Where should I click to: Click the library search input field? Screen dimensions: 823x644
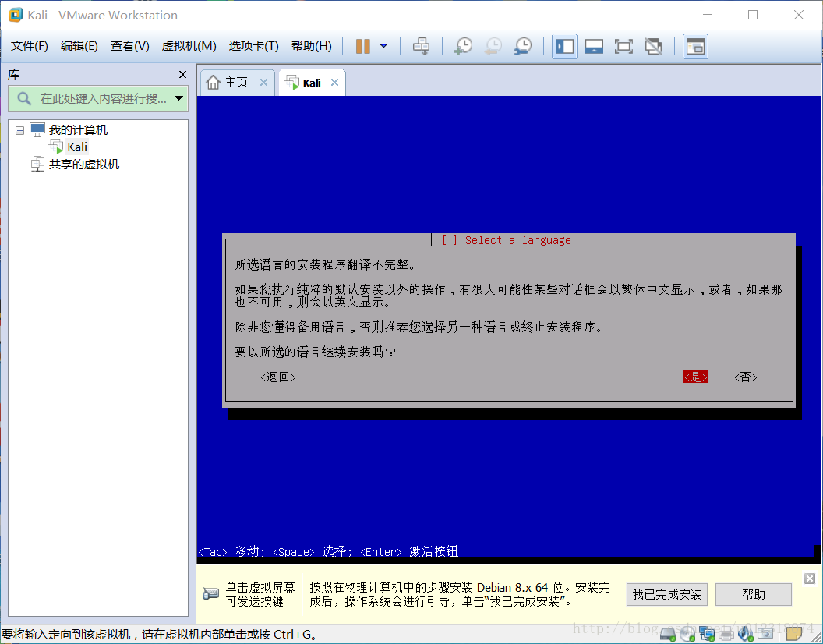click(x=98, y=98)
